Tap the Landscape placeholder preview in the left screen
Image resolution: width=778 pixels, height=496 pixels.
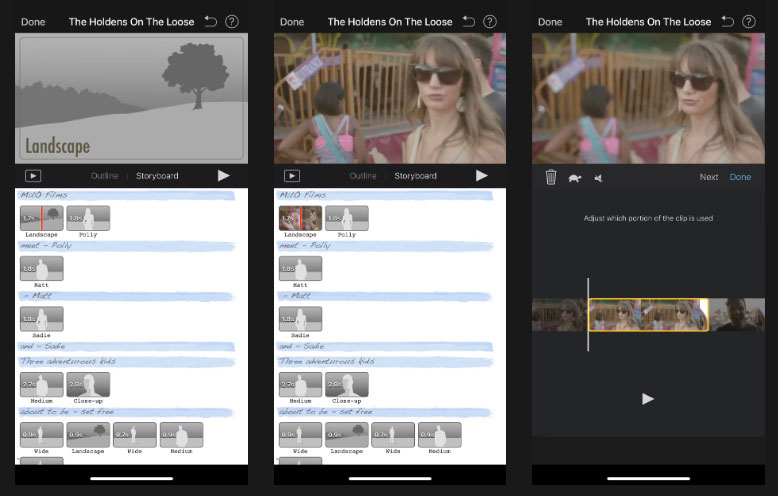click(x=131, y=98)
